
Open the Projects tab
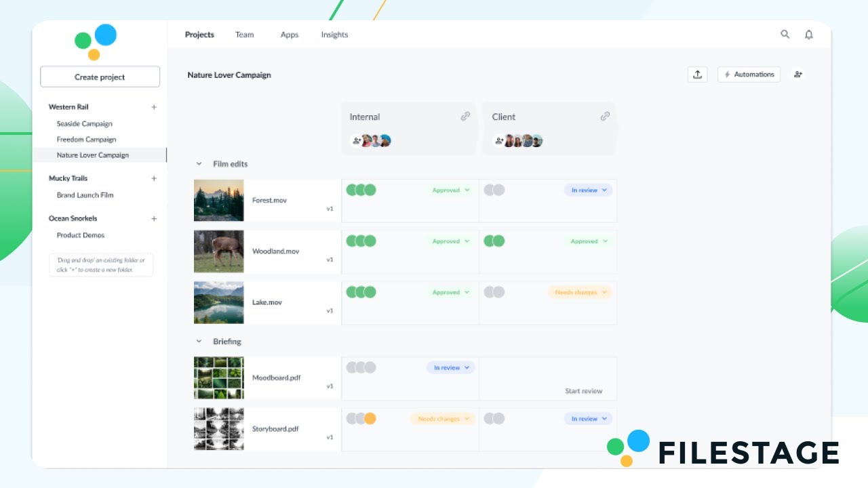point(199,35)
